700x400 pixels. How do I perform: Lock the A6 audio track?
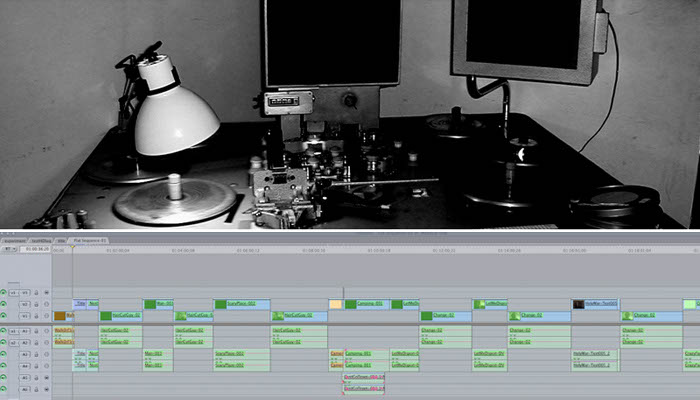point(36,389)
